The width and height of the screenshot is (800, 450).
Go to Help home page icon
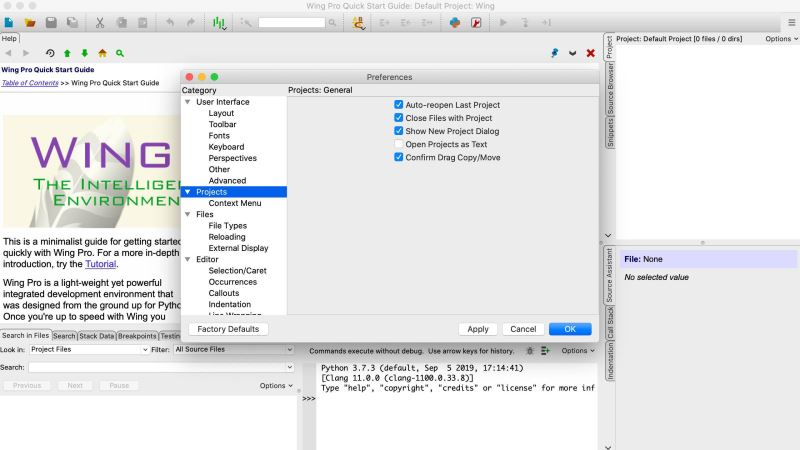tap(102, 53)
